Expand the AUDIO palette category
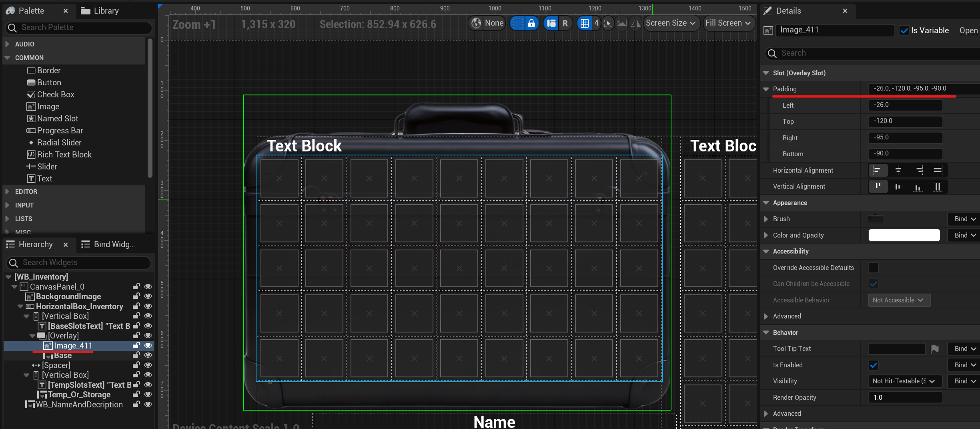 tap(7, 44)
